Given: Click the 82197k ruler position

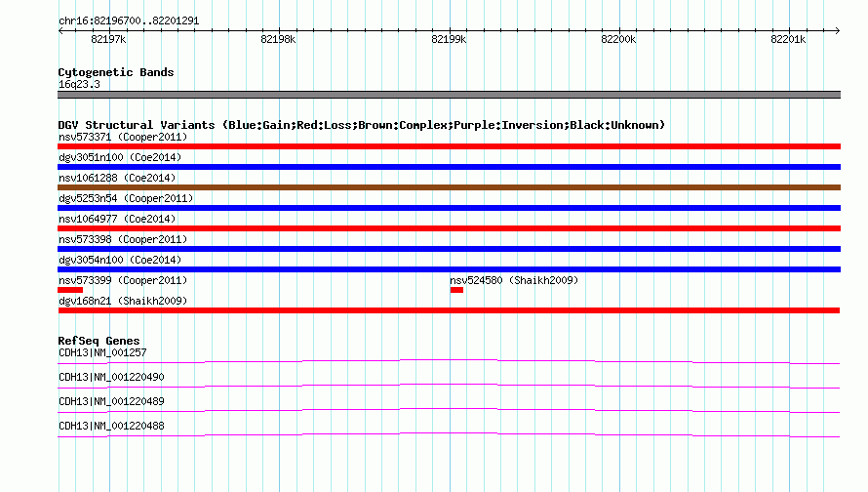Looking at the screenshot, I should 108,39.
